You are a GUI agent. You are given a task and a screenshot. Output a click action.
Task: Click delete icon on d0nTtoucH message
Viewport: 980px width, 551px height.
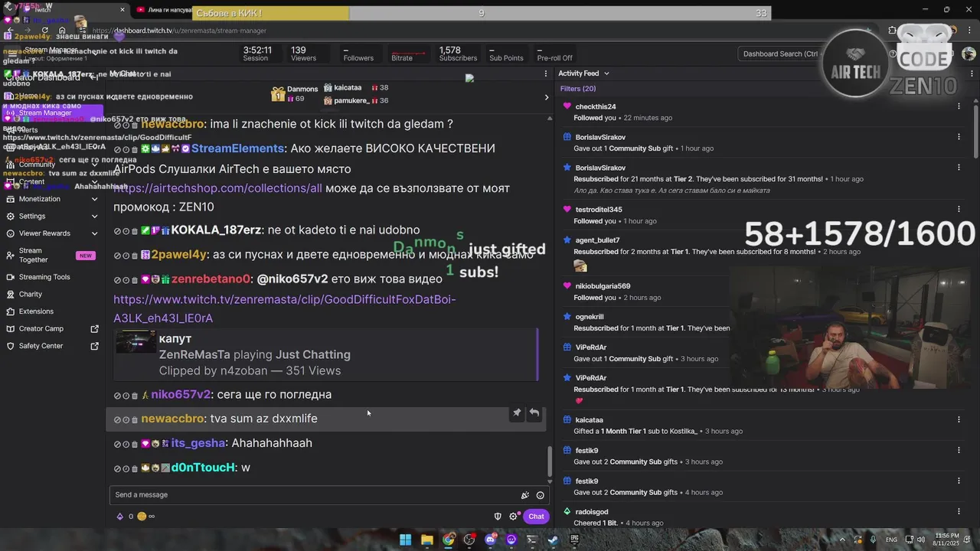(135, 468)
